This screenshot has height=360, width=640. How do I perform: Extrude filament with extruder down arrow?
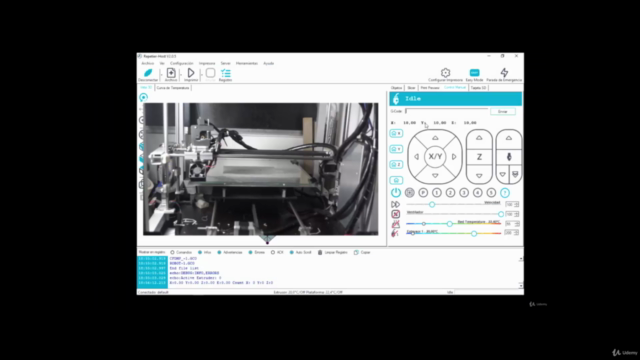tap(503, 174)
